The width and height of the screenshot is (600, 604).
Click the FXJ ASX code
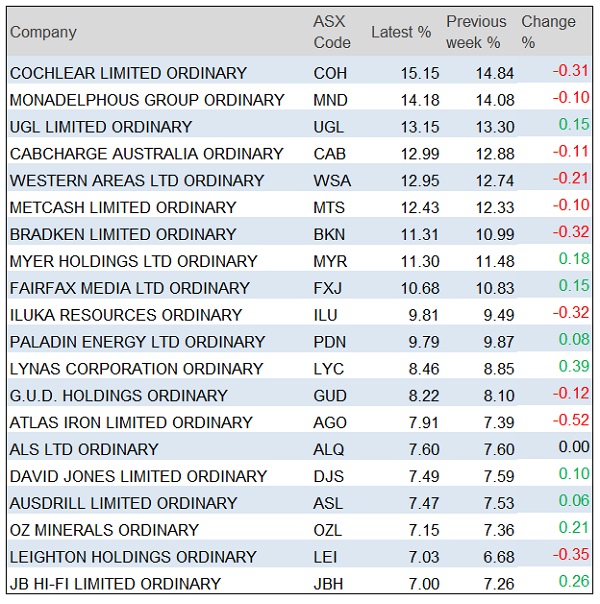pyautogui.click(x=329, y=289)
